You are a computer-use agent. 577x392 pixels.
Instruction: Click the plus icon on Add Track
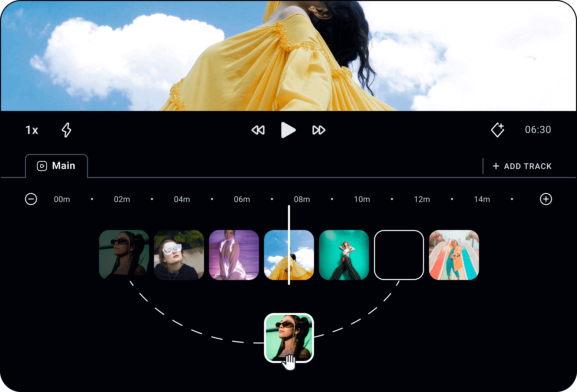point(496,166)
